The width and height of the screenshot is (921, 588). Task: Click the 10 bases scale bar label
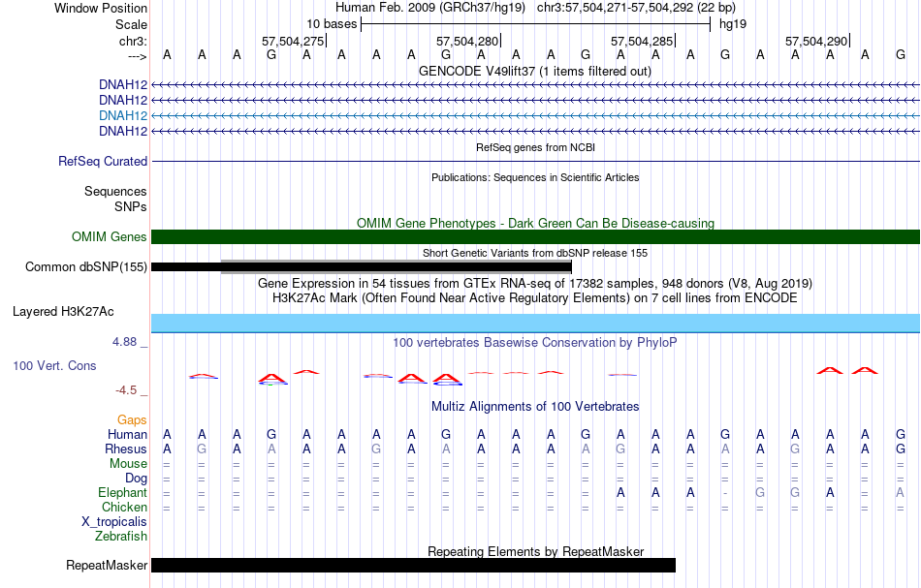[x=332, y=24]
